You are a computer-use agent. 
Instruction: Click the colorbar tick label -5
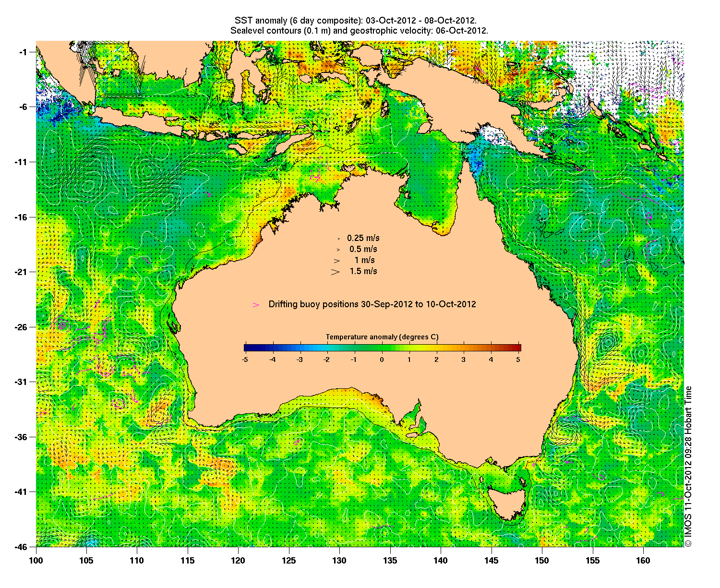(x=244, y=359)
